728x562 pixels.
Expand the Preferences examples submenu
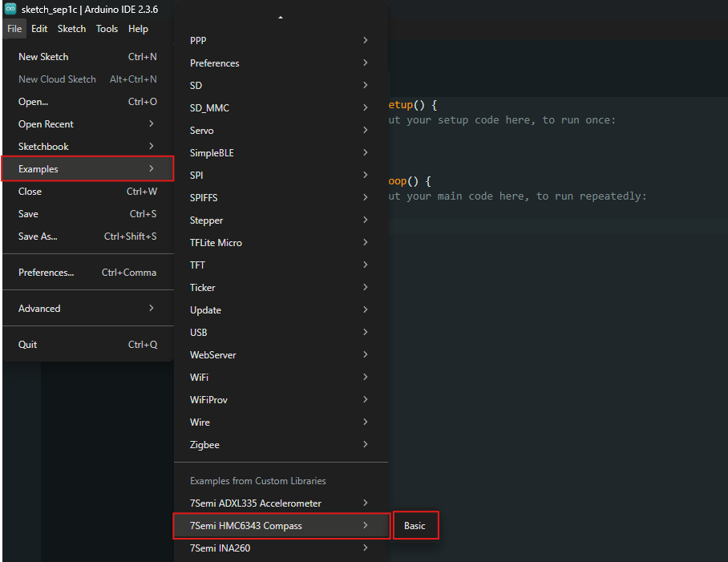click(x=281, y=63)
